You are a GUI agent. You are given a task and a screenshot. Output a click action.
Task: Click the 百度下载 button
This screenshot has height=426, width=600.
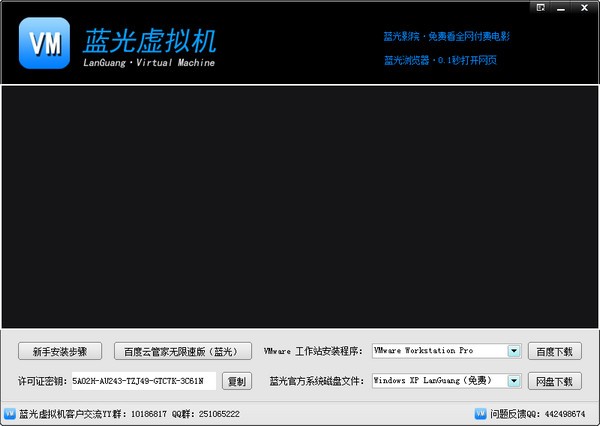coord(555,351)
